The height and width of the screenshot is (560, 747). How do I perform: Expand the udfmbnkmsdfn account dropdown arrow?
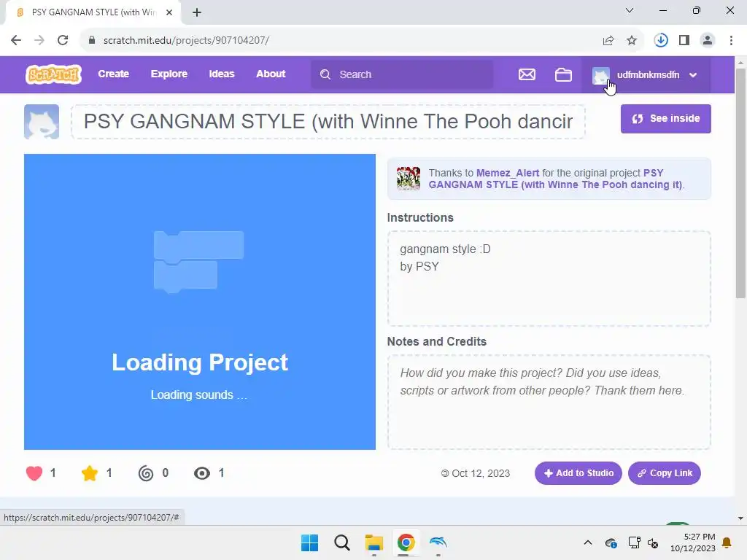[x=693, y=75]
